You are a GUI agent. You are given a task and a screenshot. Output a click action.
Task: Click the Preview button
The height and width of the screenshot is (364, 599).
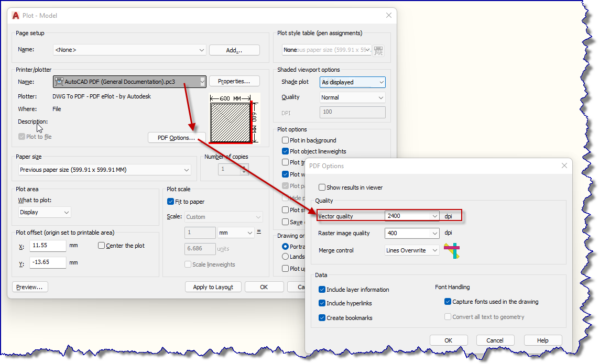coord(30,286)
